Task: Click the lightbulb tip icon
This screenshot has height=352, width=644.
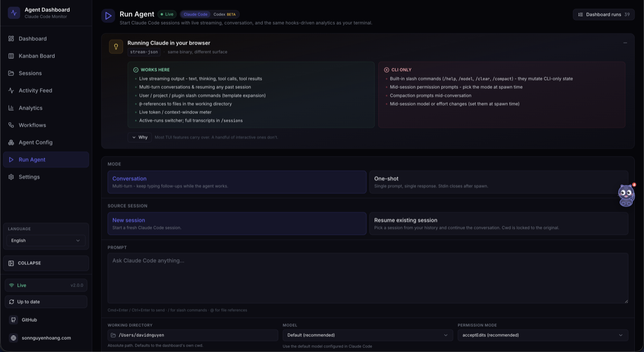Action: tap(116, 47)
